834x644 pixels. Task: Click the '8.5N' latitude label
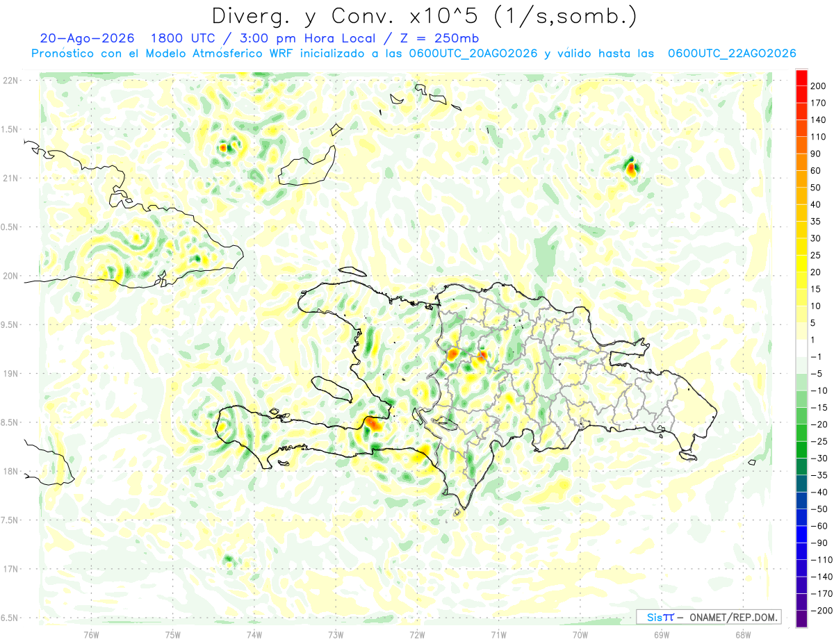tap(10, 422)
